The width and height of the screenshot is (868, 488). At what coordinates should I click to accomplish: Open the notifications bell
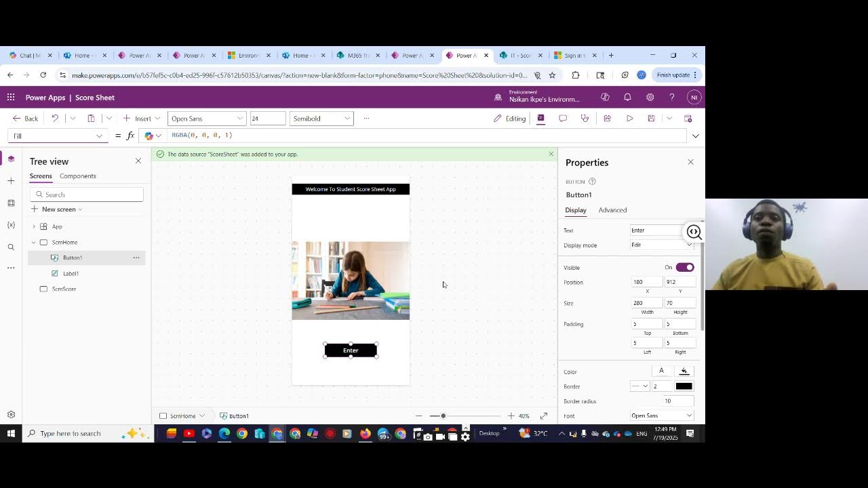(x=627, y=98)
